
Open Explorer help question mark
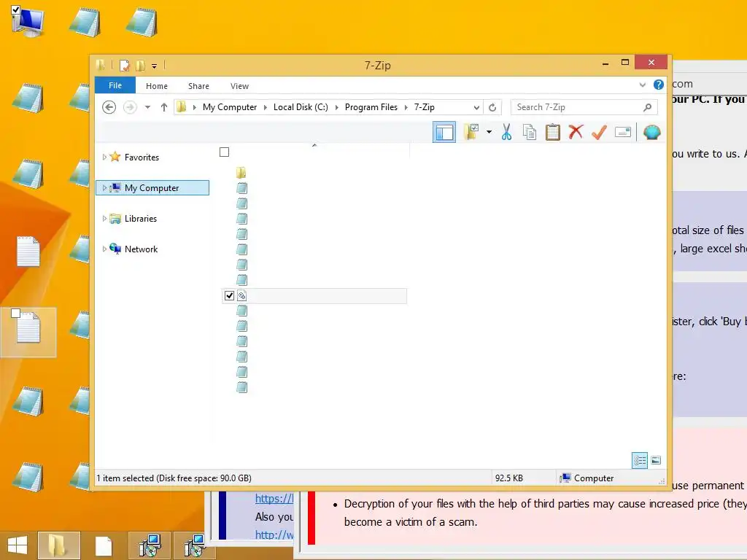(x=659, y=85)
